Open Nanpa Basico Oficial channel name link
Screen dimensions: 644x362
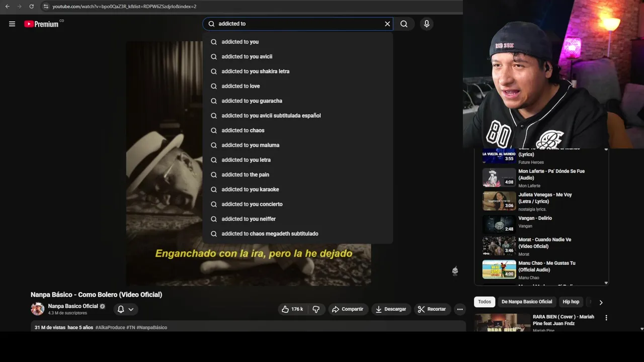73,306
